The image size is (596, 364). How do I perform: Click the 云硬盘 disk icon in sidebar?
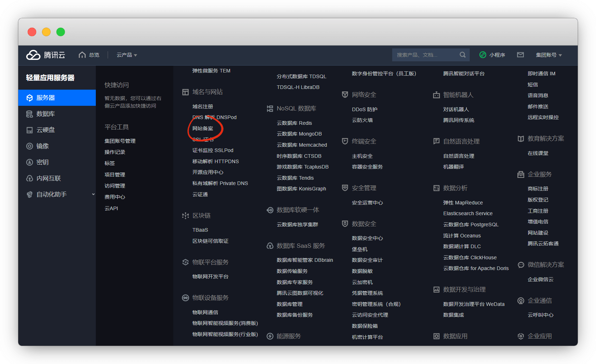pyautogui.click(x=29, y=130)
